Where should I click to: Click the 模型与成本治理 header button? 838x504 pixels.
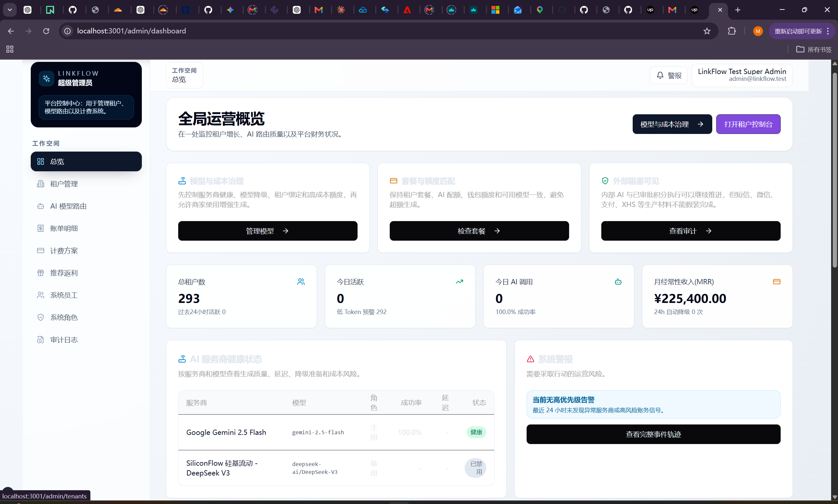672,124
